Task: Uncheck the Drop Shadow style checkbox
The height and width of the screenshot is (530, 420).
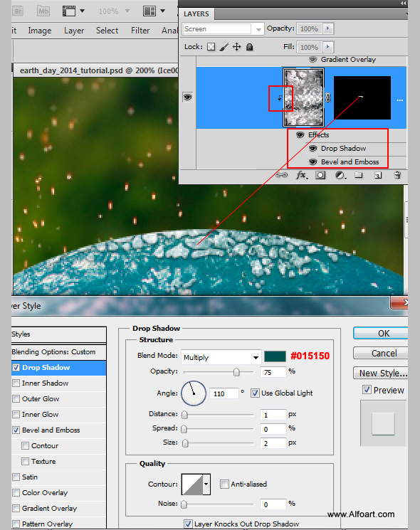Action: (x=16, y=367)
